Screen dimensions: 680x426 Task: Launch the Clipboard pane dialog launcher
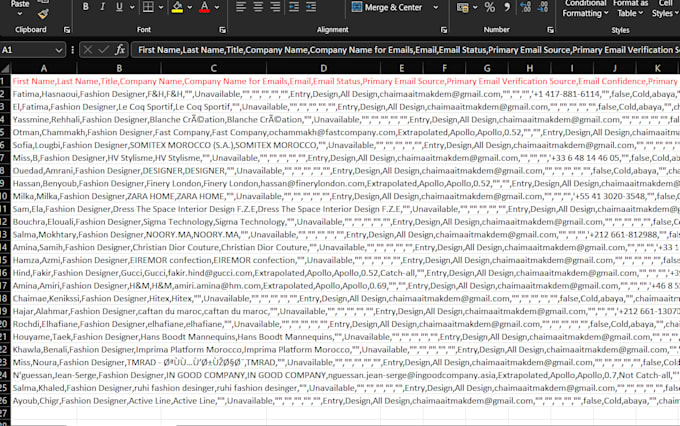click(67, 30)
